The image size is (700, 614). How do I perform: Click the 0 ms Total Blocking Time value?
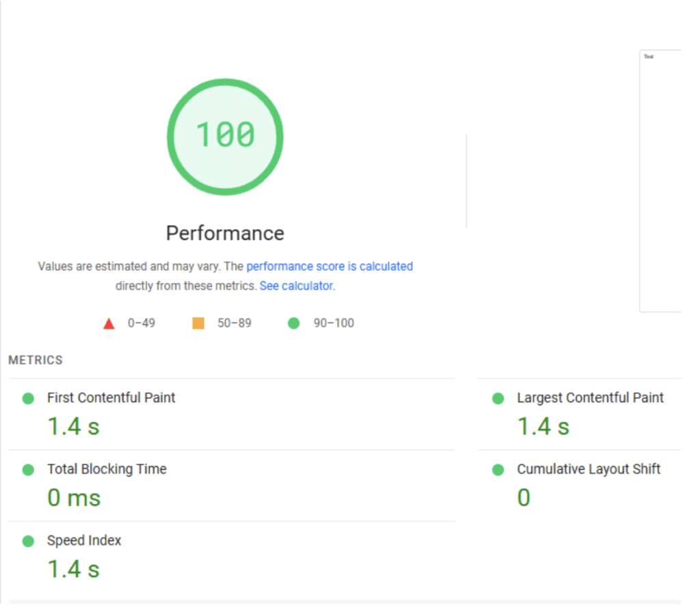point(74,498)
